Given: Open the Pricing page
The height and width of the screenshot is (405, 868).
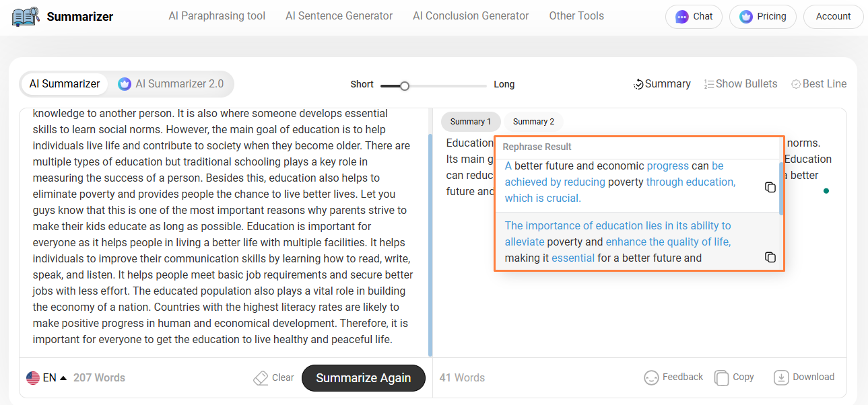Looking at the screenshot, I should [762, 17].
